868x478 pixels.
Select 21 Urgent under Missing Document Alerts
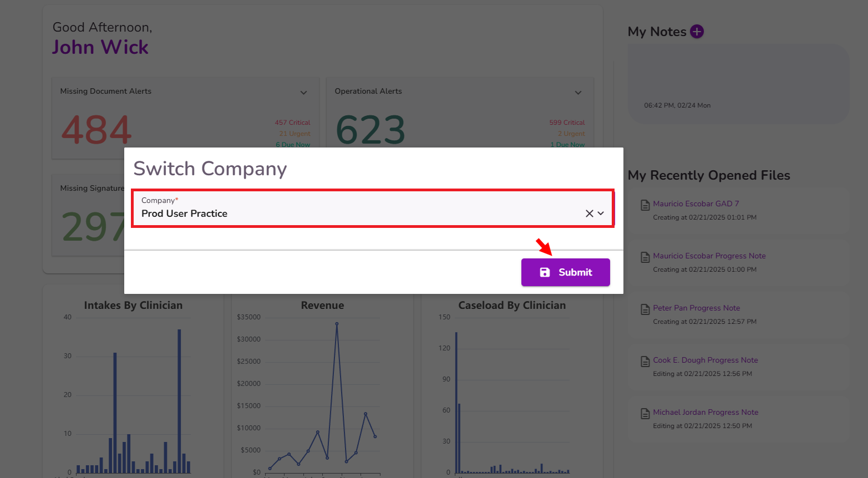pos(295,134)
